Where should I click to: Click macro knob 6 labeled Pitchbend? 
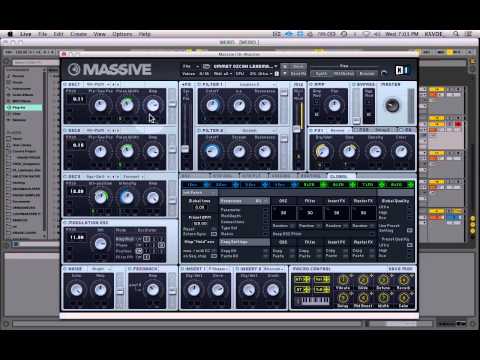point(363,297)
